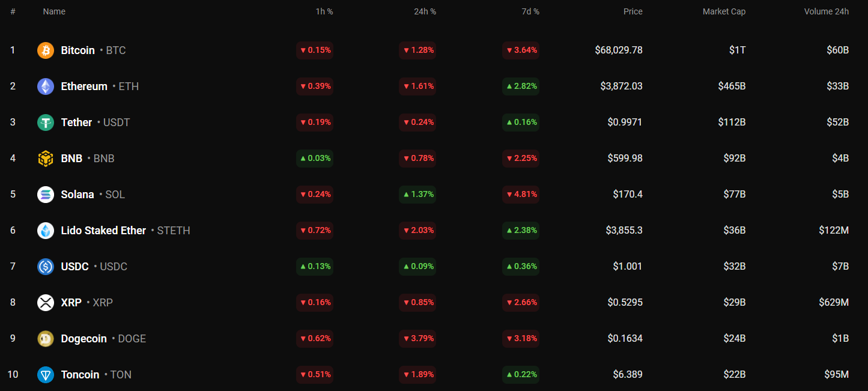Open the Lido Staked Ether name link
The height and width of the screenshot is (391, 868).
coord(103,231)
